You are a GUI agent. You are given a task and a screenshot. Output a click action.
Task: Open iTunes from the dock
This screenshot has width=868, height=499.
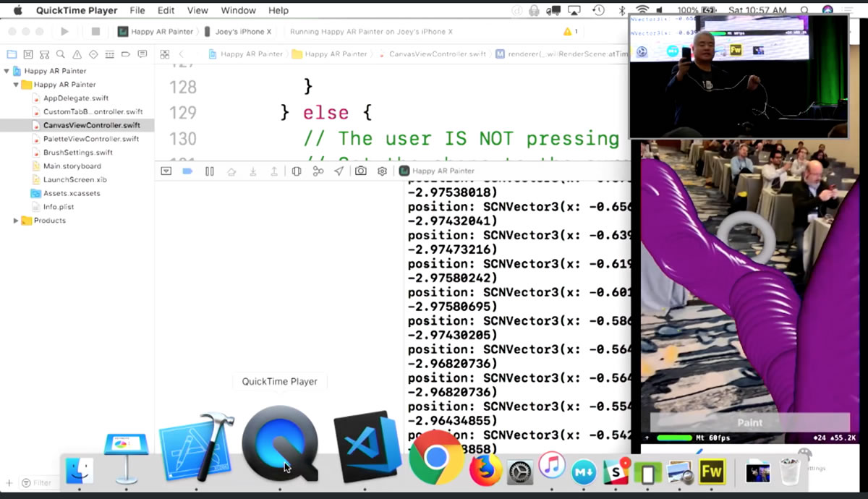(x=551, y=464)
